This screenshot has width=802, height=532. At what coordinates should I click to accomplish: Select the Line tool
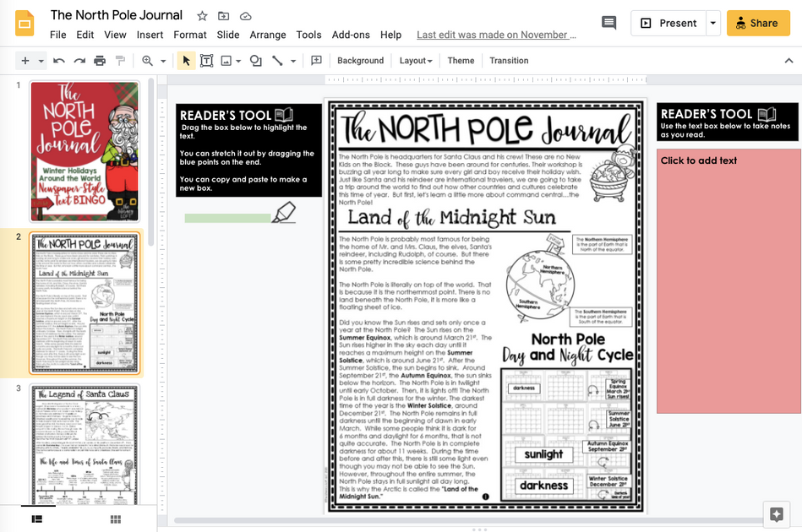coord(278,60)
